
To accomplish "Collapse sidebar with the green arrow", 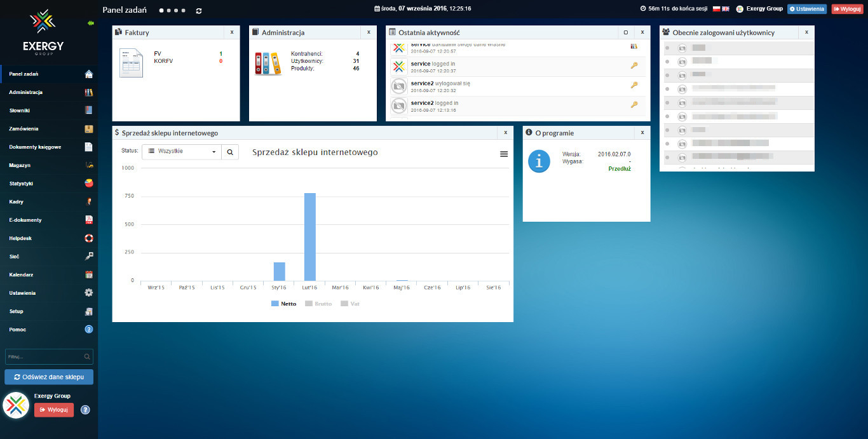I will pos(91,23).
